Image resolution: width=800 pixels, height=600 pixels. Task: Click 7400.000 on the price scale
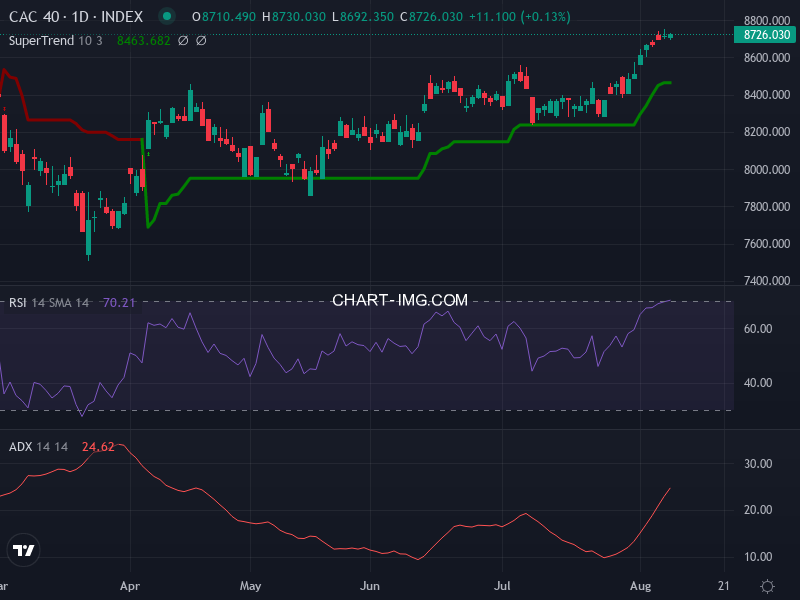click(x=767, y=281)
